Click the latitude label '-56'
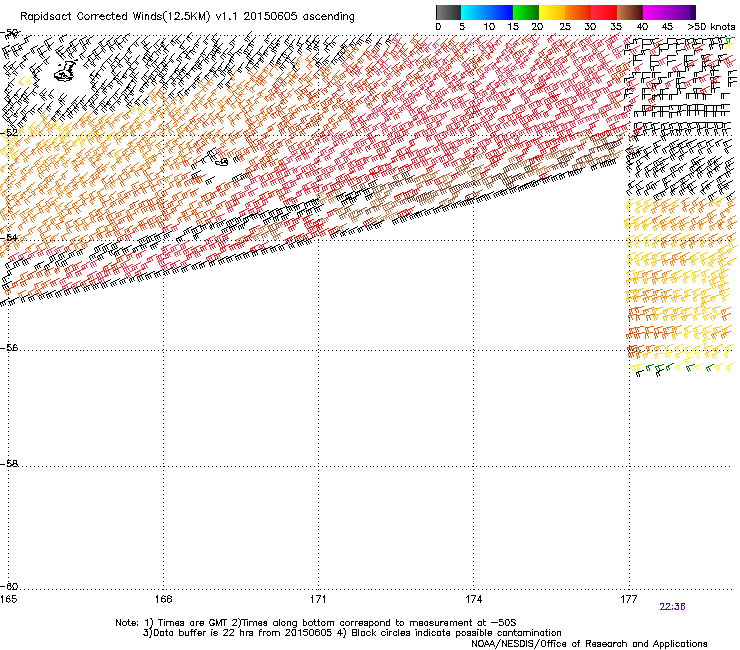This screenshot has width=740, height=650. pyautogui.click(x=9, y=348)
